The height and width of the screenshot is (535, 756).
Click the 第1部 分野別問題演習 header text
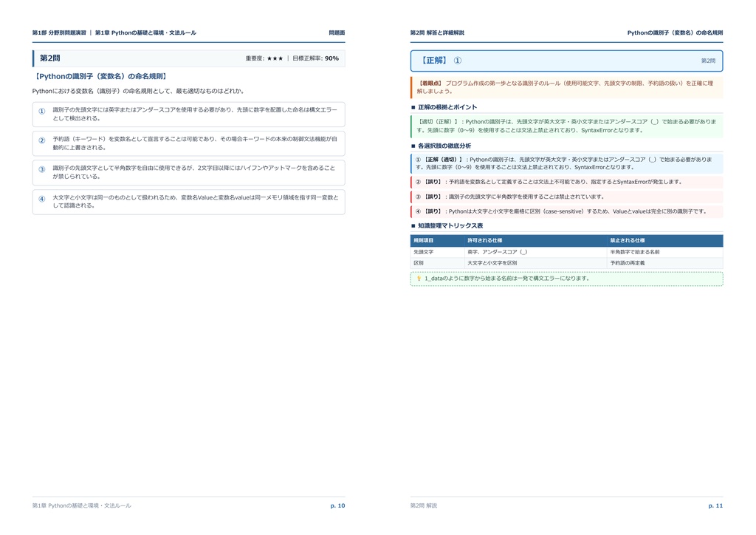[59, 33]
